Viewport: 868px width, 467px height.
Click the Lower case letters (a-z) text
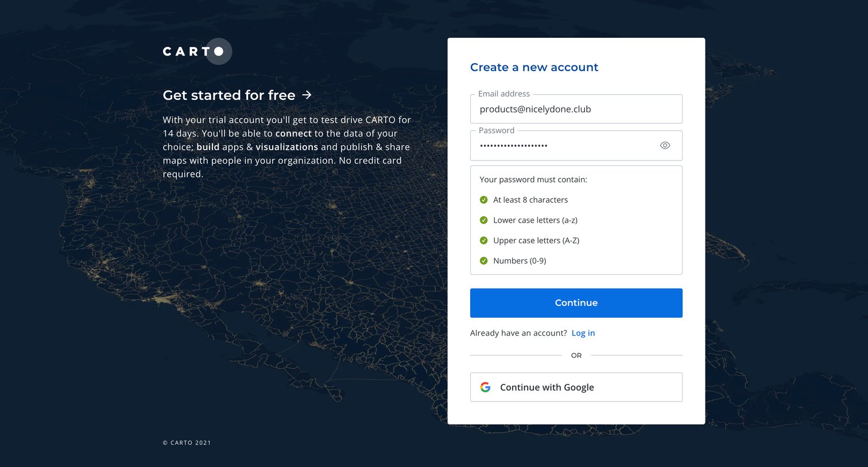click(535, 220)
